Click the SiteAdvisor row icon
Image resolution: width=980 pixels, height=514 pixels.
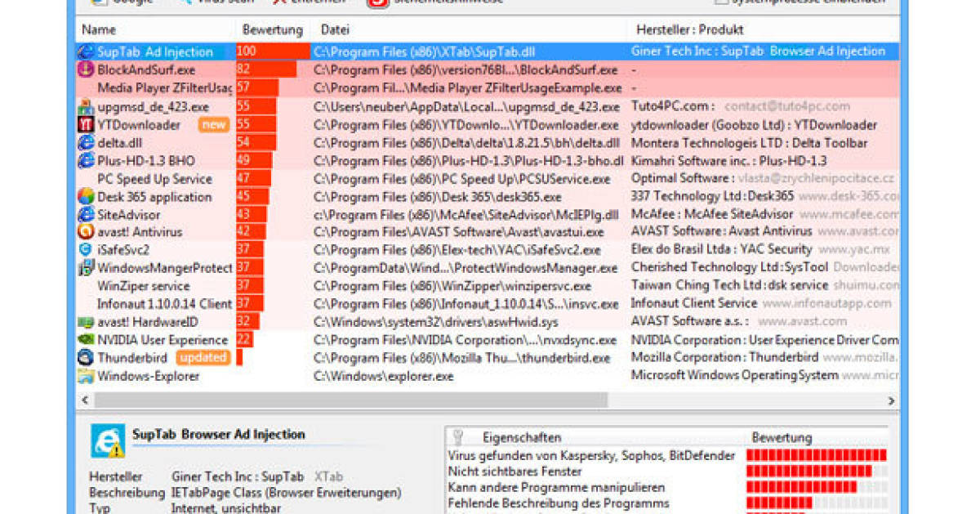85,215
